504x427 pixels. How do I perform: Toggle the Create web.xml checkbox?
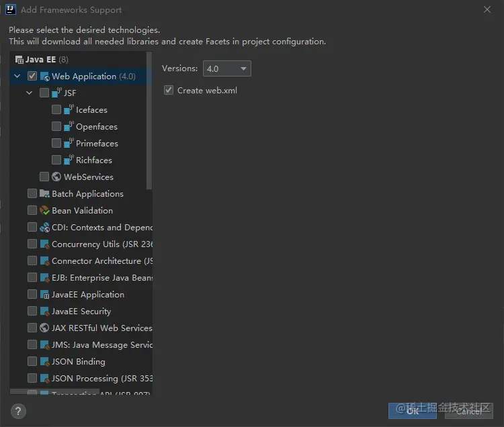point(169,90)
